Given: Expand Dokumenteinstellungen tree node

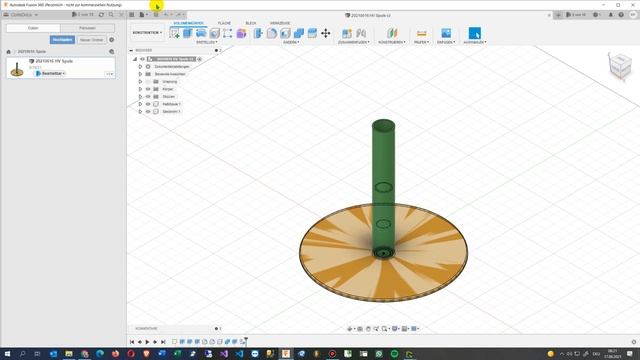Looking at the screenshot, I should pos(140,67).
